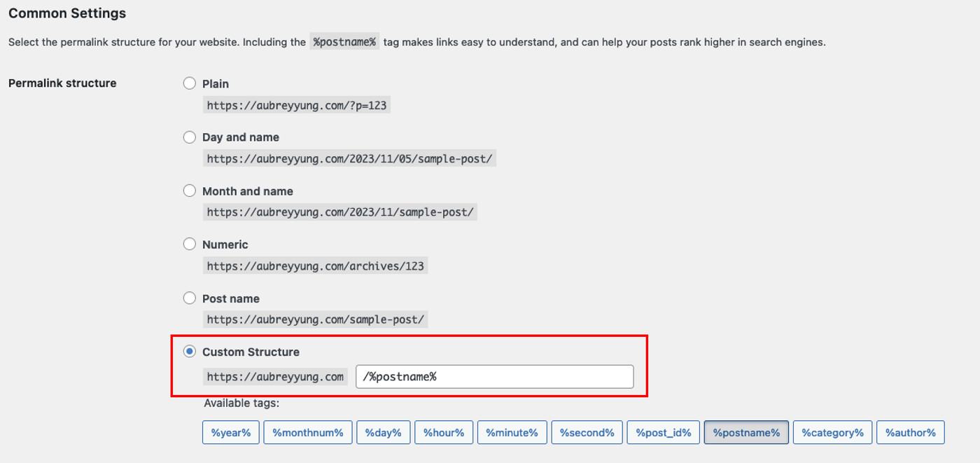Viewport: 980px width, 463px height.
Task: Add the %author% tag
Action: point(911,432)
